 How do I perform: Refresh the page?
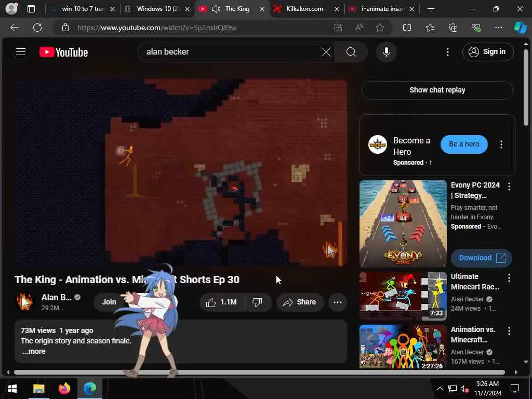click(x=37, y=28)
